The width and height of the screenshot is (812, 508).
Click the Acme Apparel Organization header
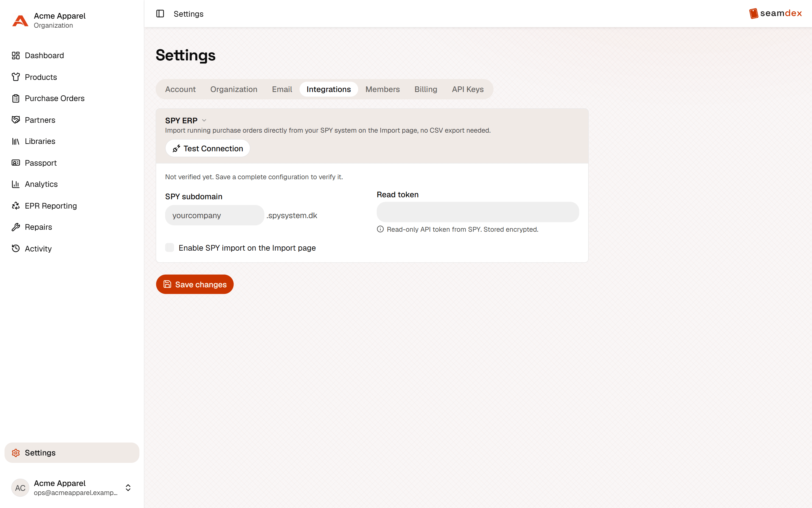click(72, 21)
